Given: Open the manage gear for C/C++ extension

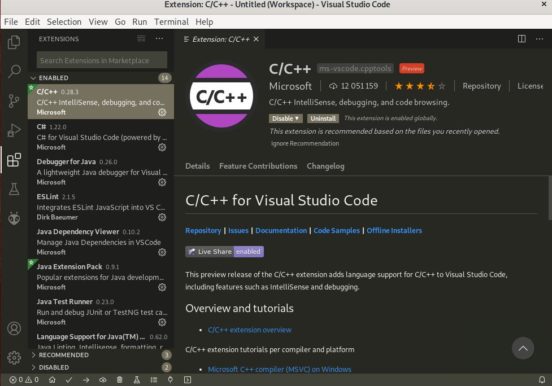Looking at the screenshot, I should 162,112.
